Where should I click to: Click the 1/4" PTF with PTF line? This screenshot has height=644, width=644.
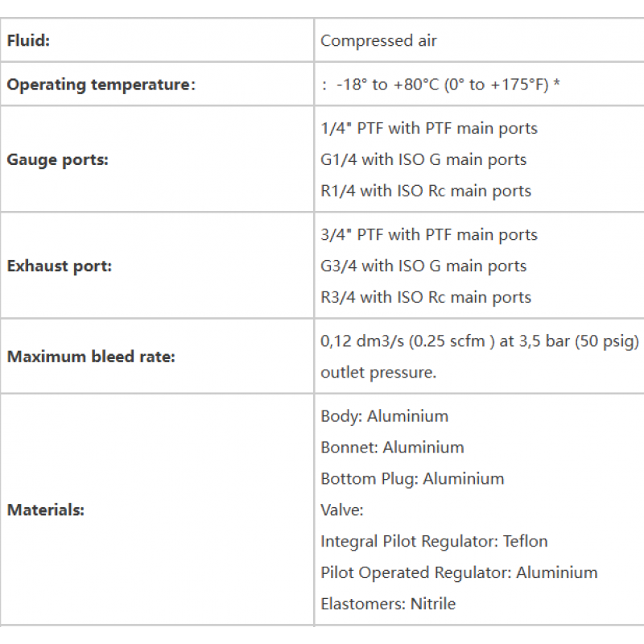point(429,129)
